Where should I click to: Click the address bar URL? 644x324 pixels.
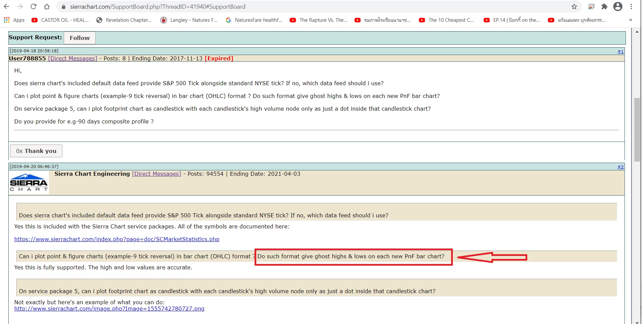158,7
